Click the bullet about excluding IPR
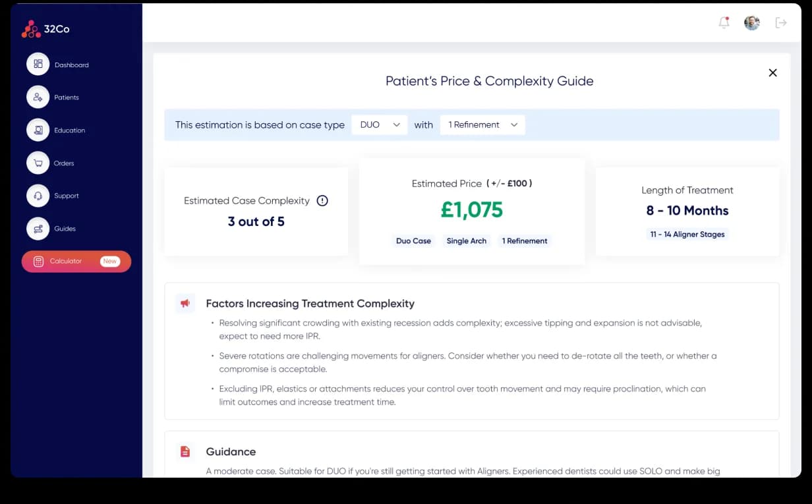Viewport: 812px width, 504px height. click(x=463, y=395)
